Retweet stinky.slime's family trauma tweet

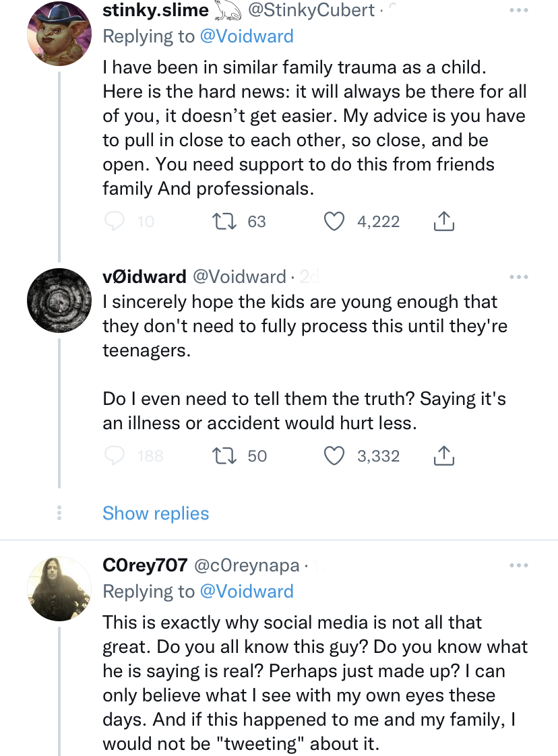pos(220,222)
